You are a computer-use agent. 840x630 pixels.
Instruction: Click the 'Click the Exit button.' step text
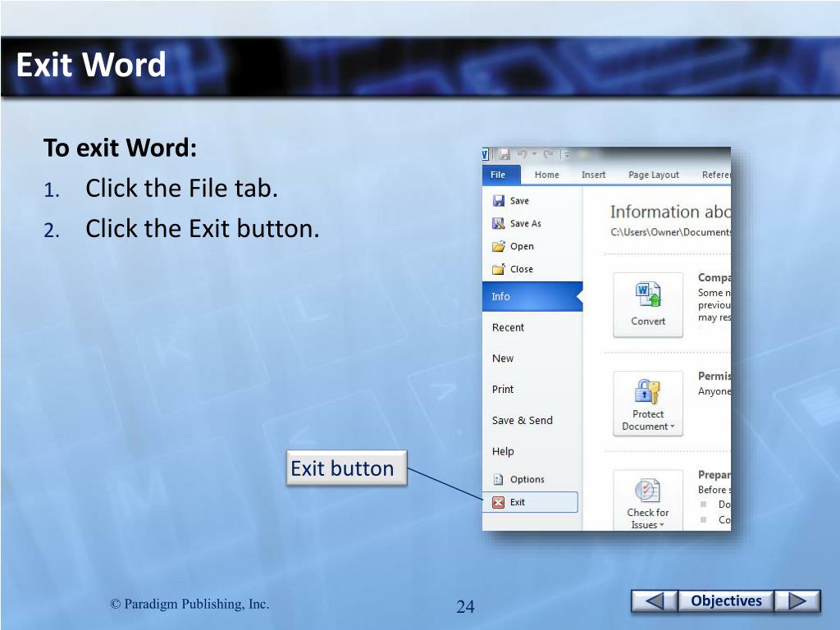203,229
